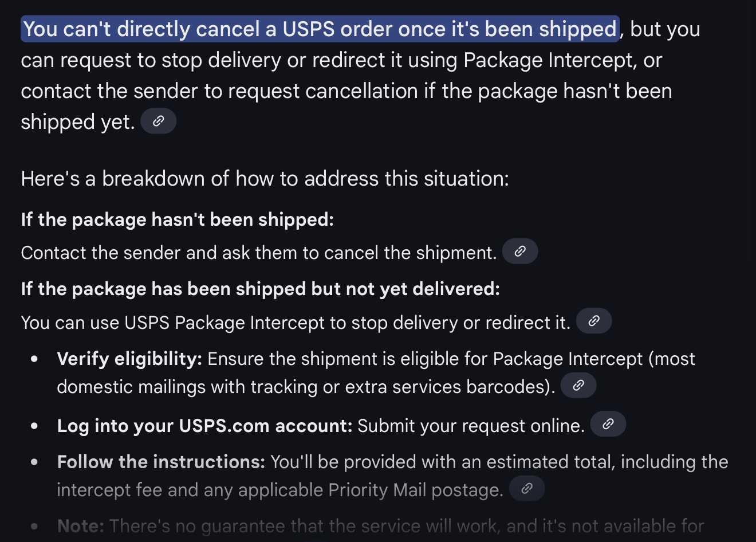Click the bullet point beside "Log into your USPS.com account"
This screenshot has height=542, width=756.
coord(34,426)
